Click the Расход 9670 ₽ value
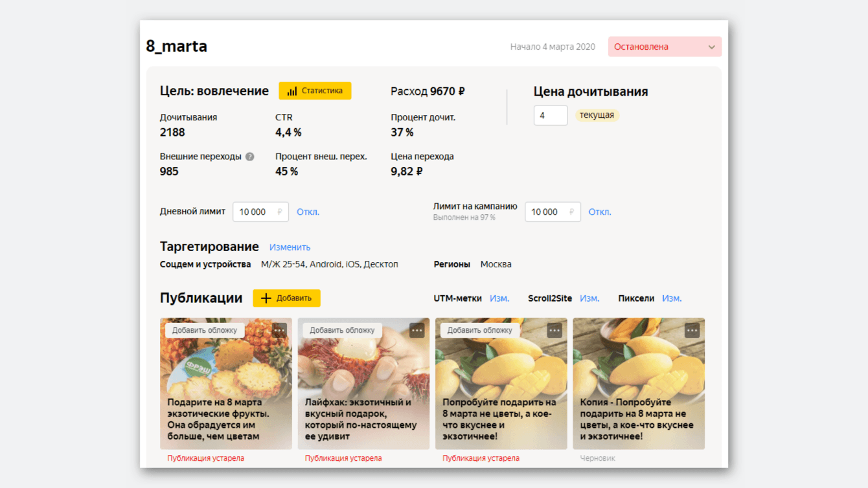This screenshot has height=488, width=868. [x=428, y=91]
